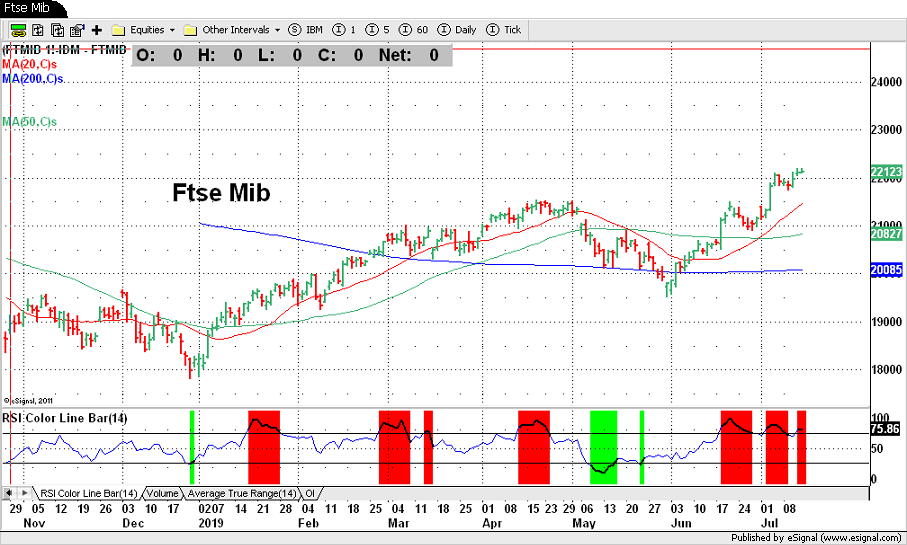Click the Equities folder icon

click(118, 30)
